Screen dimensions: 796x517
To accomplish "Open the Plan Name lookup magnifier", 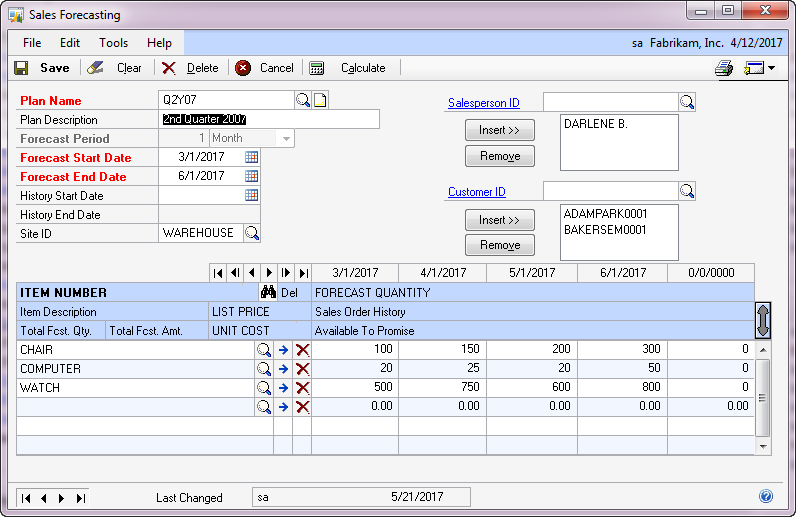I will [x=303, y=100].
